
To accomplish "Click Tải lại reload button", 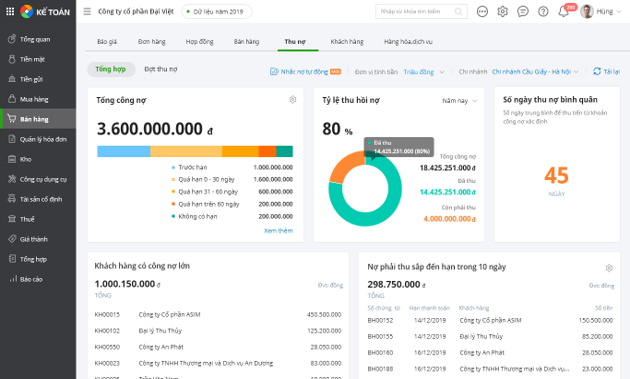I will point(607,72).
